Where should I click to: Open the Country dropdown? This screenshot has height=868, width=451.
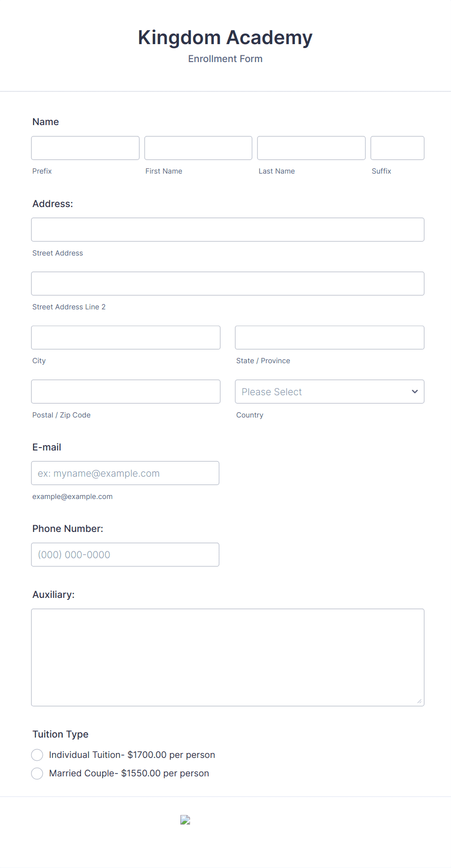[329, 391]
